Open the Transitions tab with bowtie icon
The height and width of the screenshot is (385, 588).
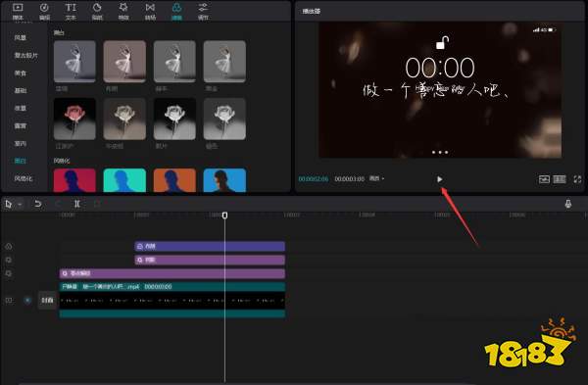click(x=150, y=11)
